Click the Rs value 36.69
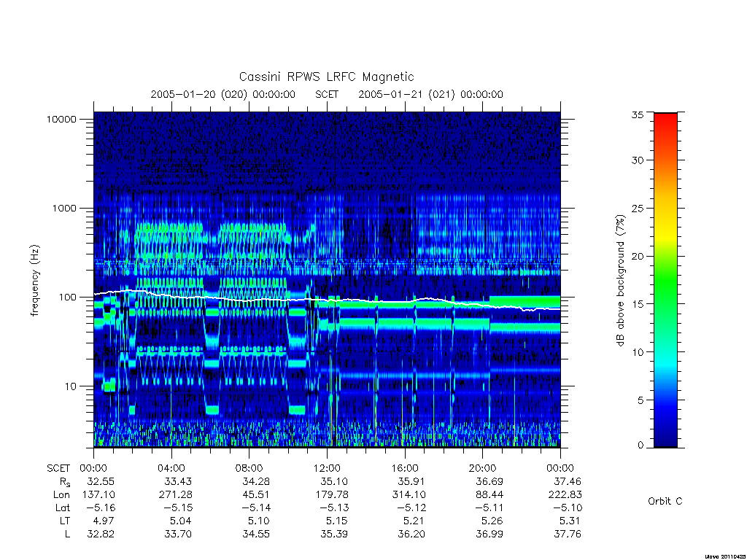Image resolution: width=747 pixels, height=560 pixels. point(489,481)
